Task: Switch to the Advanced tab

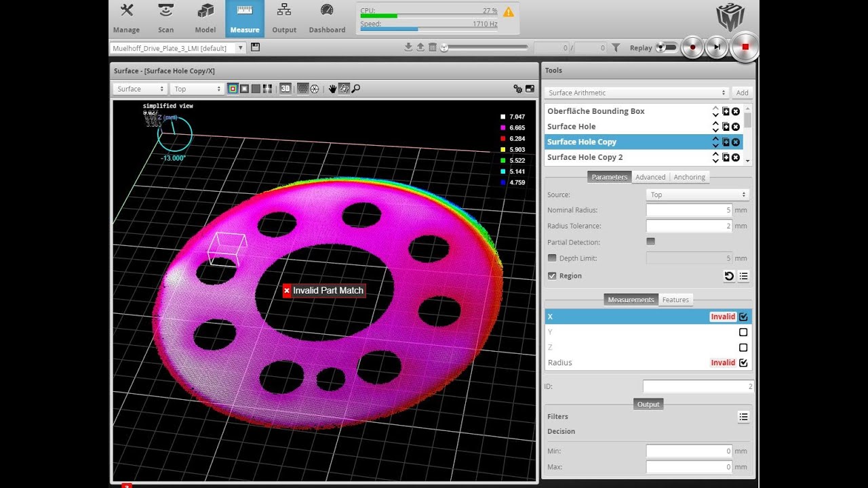Action: point(650,177)
